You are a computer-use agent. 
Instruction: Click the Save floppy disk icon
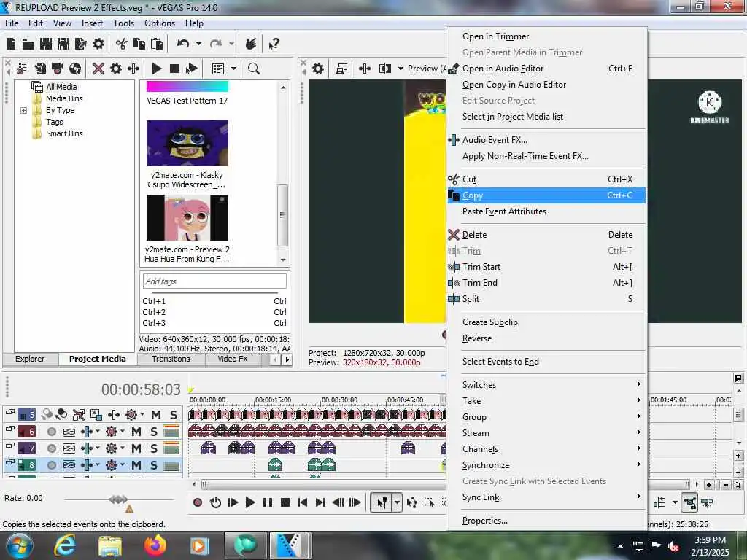(x=46, y=44)
